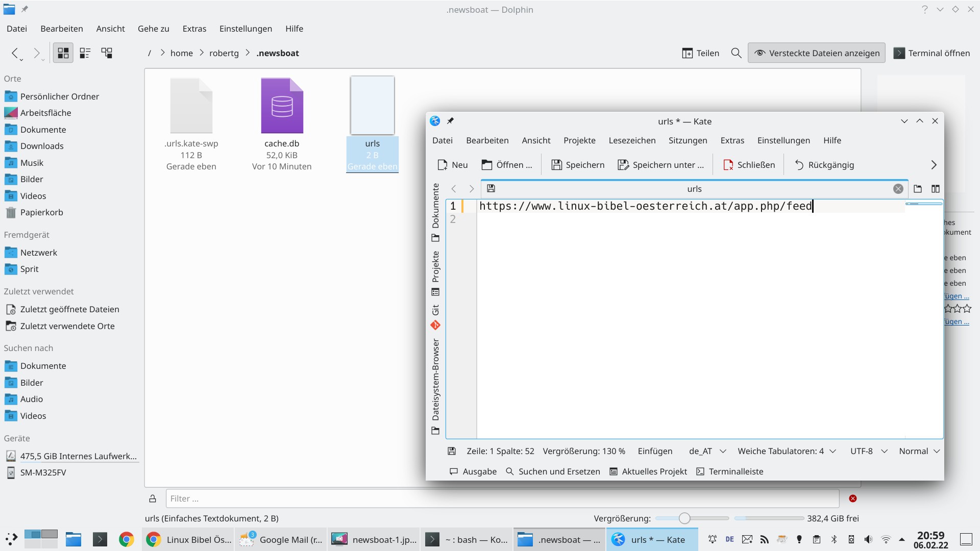
Task: Save the file with Speichern
Action: pos(578,165)
